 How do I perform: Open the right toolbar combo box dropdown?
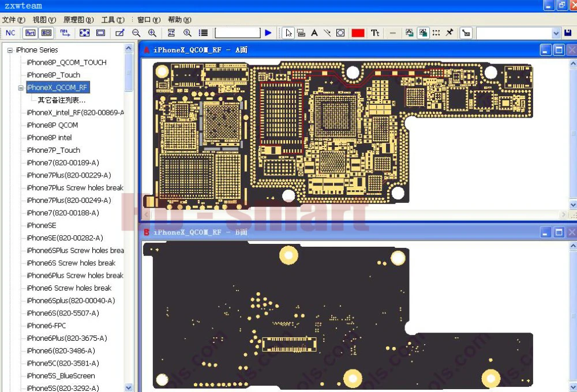coord(556,33)
